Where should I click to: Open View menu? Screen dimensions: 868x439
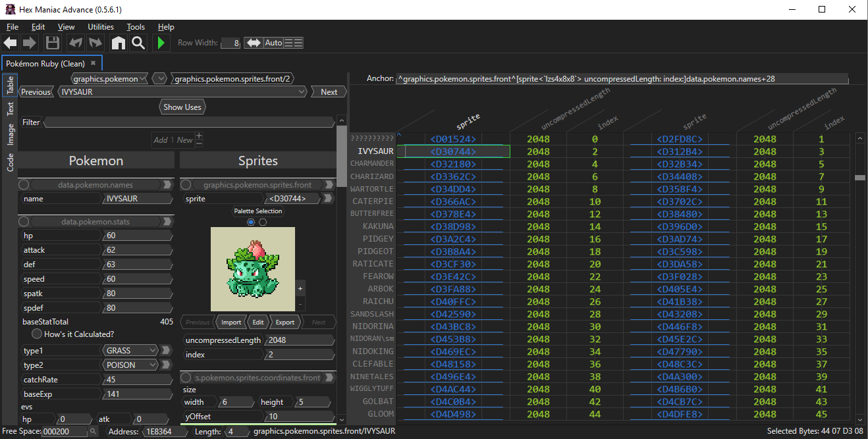tap(67, 27)
